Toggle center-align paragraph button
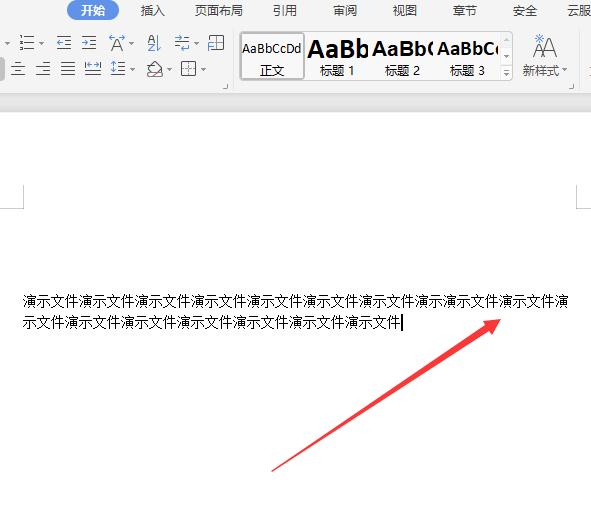This screenshot has width=591, height=508. 18,69
